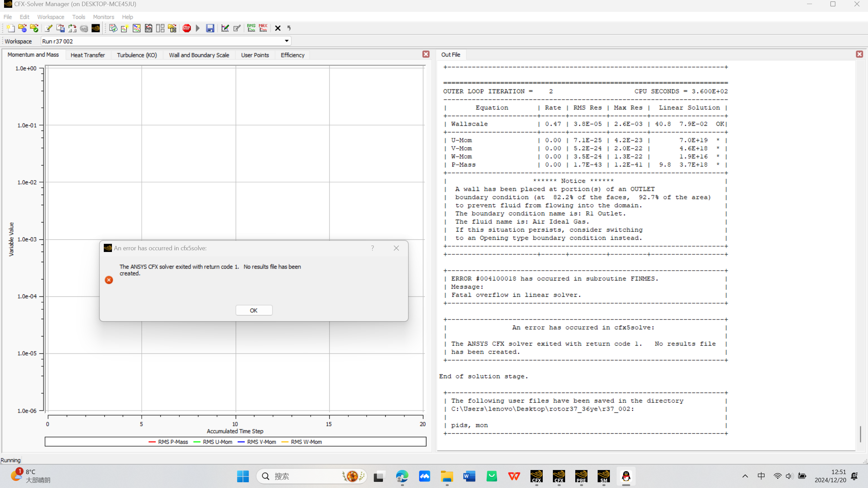Switch to the Turbulence (KO) tab
Image resolution: width=868 pixels, height=488 pixels.
point(137,55)
